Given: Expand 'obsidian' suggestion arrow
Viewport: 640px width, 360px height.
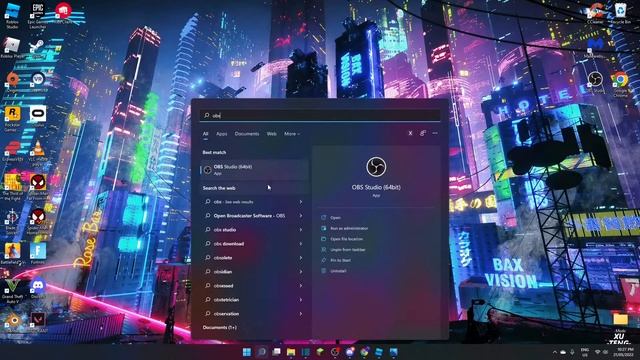Looking at the screenshot, I should (301, 272).
